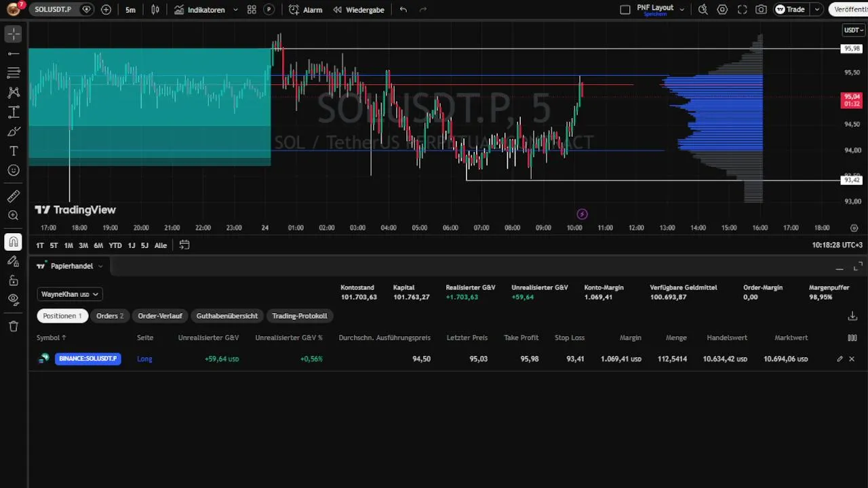Image resolution: width=868 pixels, height=488 pixels.
Task: Open symbol search for SOLUSDT.P
Action: pos(53,9)
